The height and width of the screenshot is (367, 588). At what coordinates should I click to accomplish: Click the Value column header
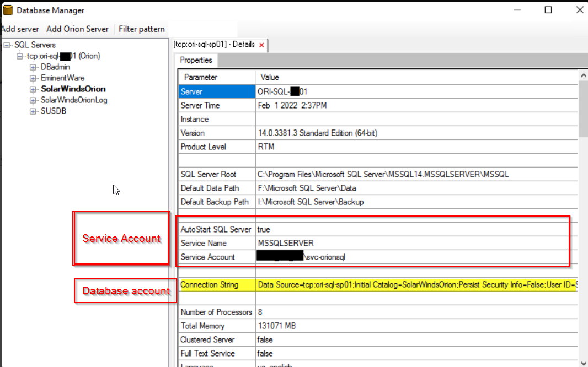coord(417,78)
